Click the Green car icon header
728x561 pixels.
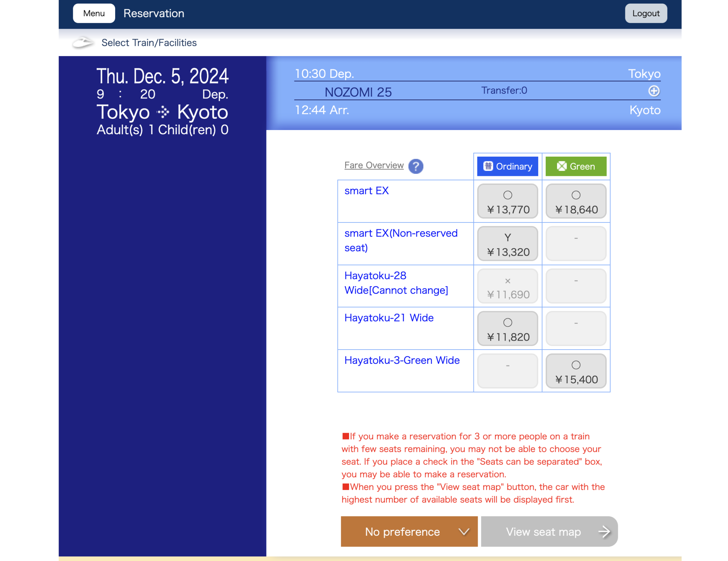click(561, 166)
